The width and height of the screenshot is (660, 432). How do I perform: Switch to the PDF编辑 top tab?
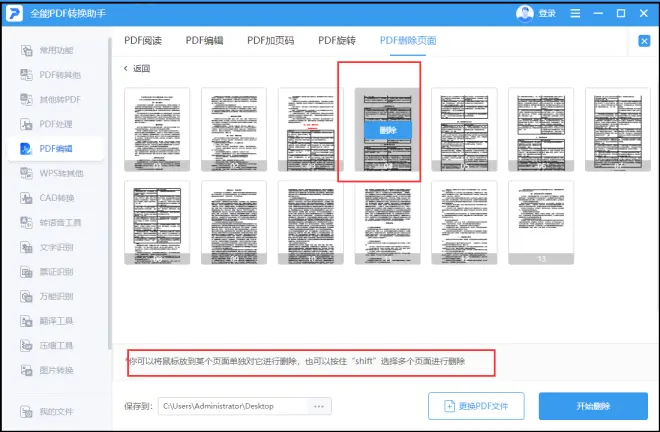tap(205, 40)
